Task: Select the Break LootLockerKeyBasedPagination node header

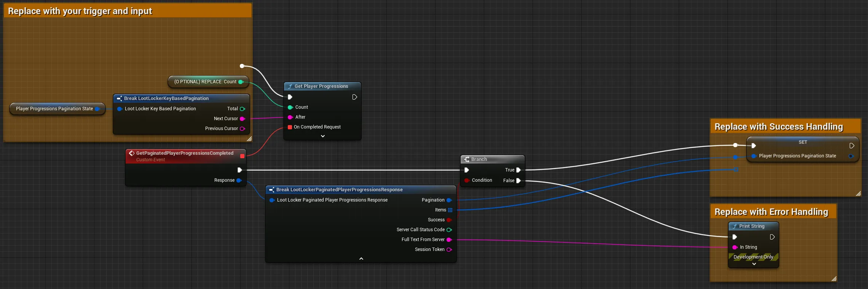Action: tap(181, 98)
